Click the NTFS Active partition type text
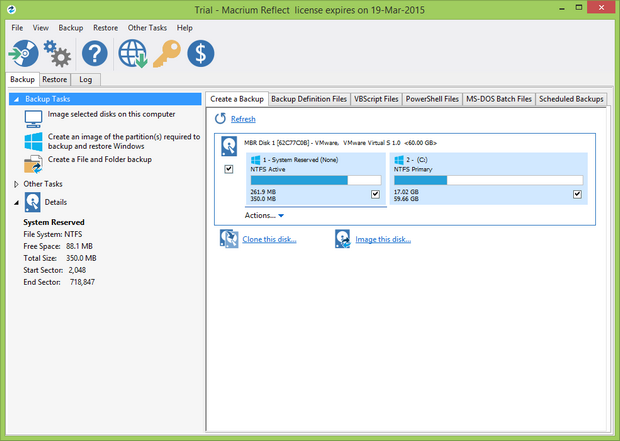This screenshot has height=441, width=620. [268, 169]
